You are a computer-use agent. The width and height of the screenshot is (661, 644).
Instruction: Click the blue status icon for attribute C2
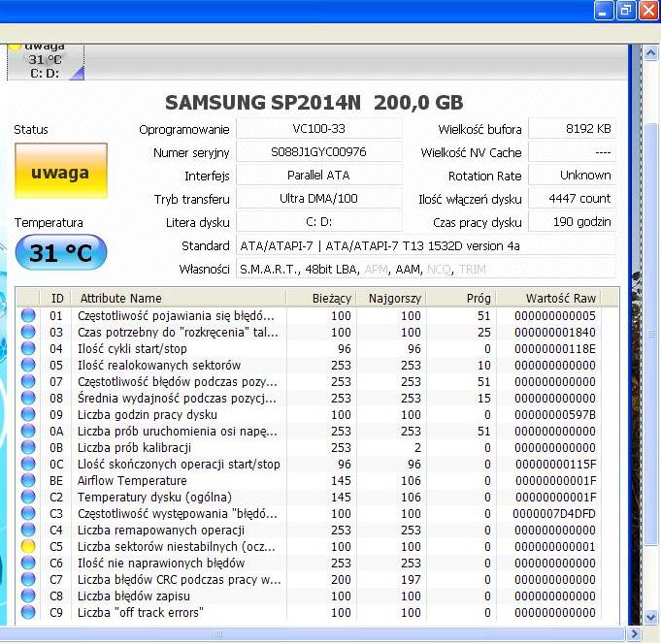28,497
